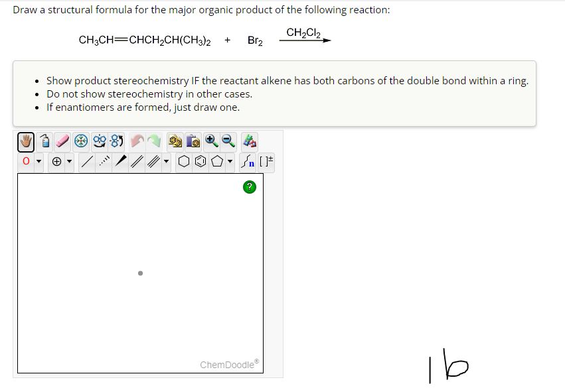Click the clear canvas bottle tool
The height and width of the screenshot is (392, 565).
pos(45,141)
